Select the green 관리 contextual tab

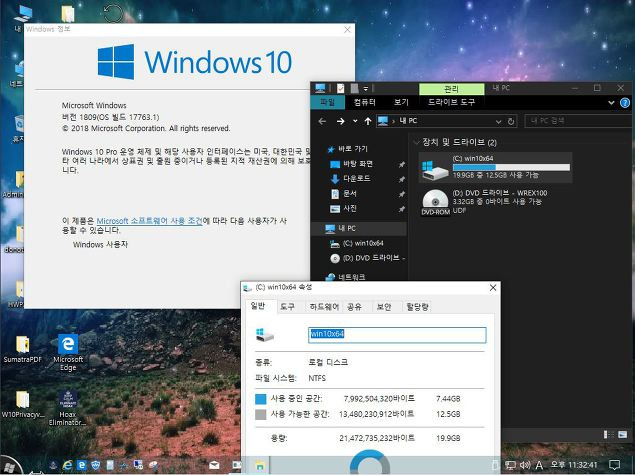452,89
